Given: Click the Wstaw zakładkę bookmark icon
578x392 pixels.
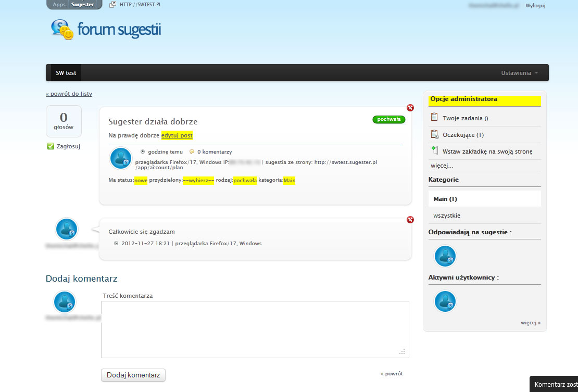Looking at the screenshot, I should 435,150.
